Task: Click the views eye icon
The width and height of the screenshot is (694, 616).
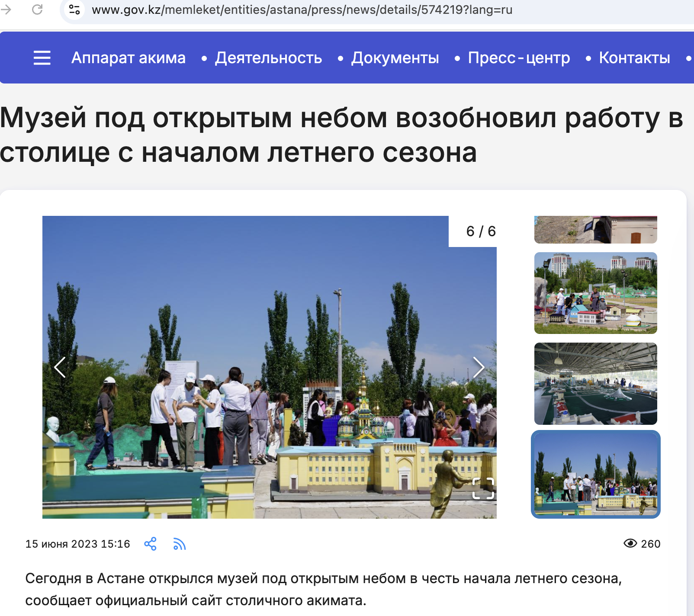Action: pyautogui.click(x=630, y=543)
